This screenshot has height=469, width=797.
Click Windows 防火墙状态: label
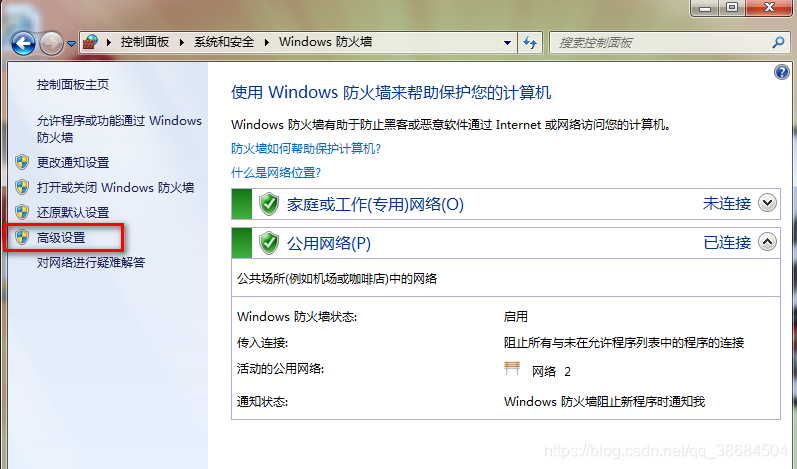click(297, 317)
